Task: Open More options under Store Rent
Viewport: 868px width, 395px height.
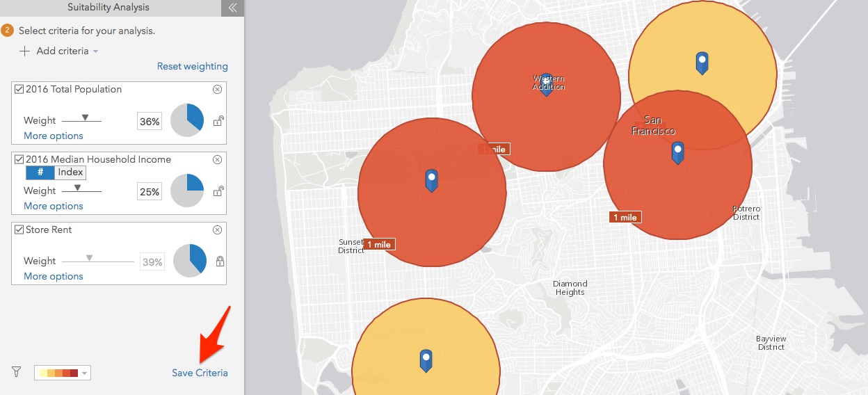Action: coord(54,277)
